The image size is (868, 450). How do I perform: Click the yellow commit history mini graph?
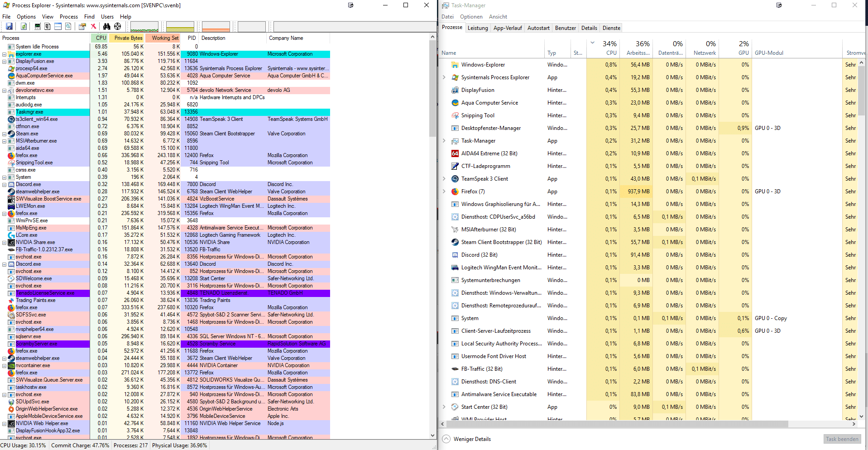coord(180,26)
